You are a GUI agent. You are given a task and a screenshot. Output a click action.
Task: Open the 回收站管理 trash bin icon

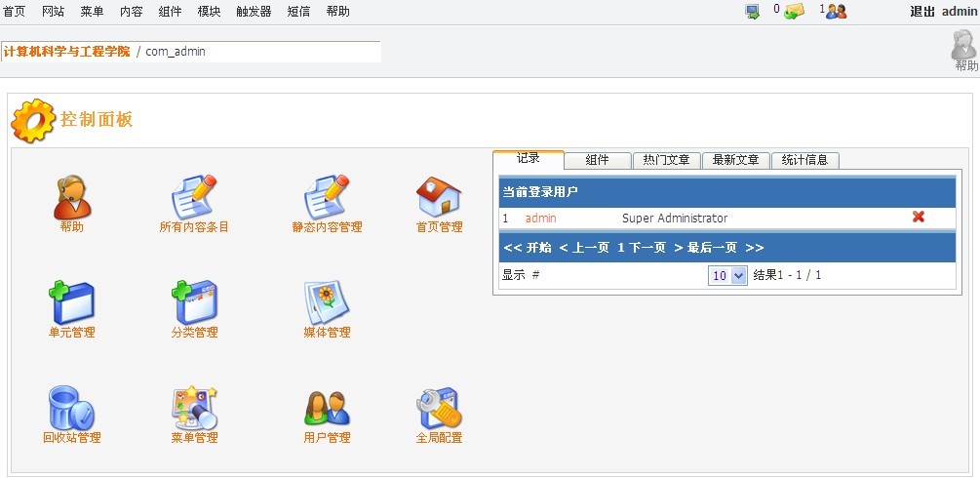(71, 409)
